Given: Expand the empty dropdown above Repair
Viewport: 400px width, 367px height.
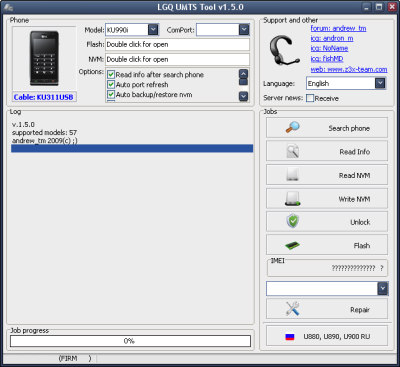Looking at the screenshot, I should (383, 288).
